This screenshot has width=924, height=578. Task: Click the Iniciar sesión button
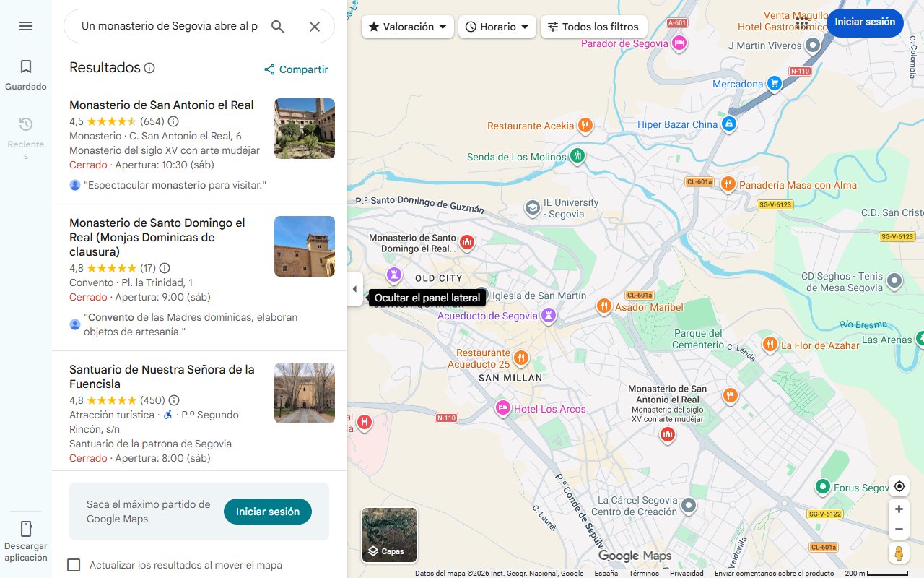click(x=865, y=22)
